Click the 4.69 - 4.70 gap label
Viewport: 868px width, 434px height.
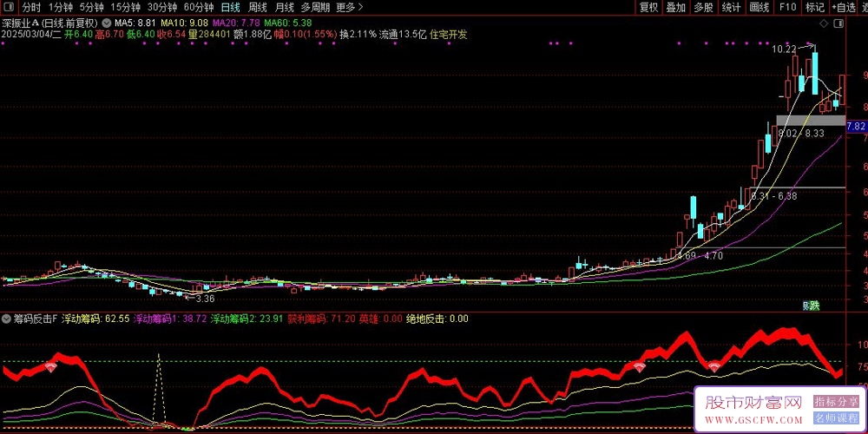(700, 256)
